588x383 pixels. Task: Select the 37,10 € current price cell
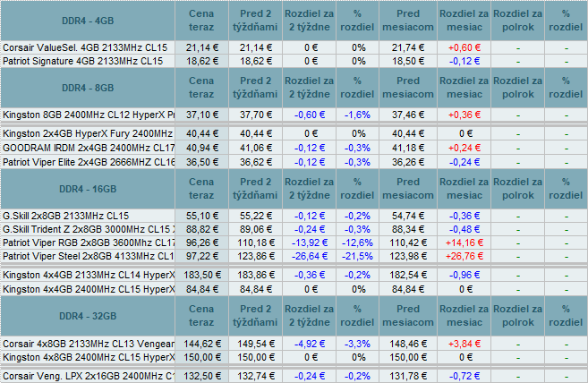202,115
